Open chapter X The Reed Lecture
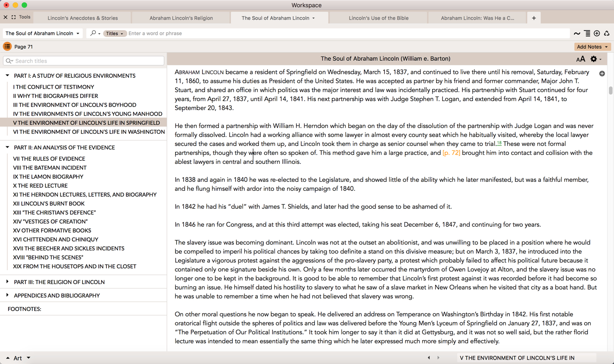 [40, 185]
